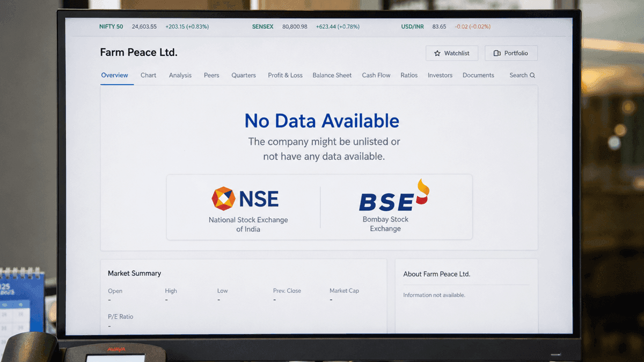Click the Market Cap label

pyautogui.click(x=344, y=291)
